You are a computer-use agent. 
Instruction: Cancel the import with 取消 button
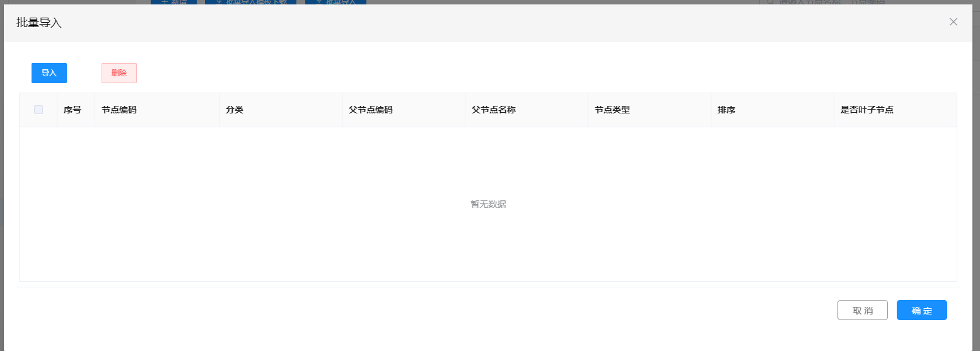point(862,310)
